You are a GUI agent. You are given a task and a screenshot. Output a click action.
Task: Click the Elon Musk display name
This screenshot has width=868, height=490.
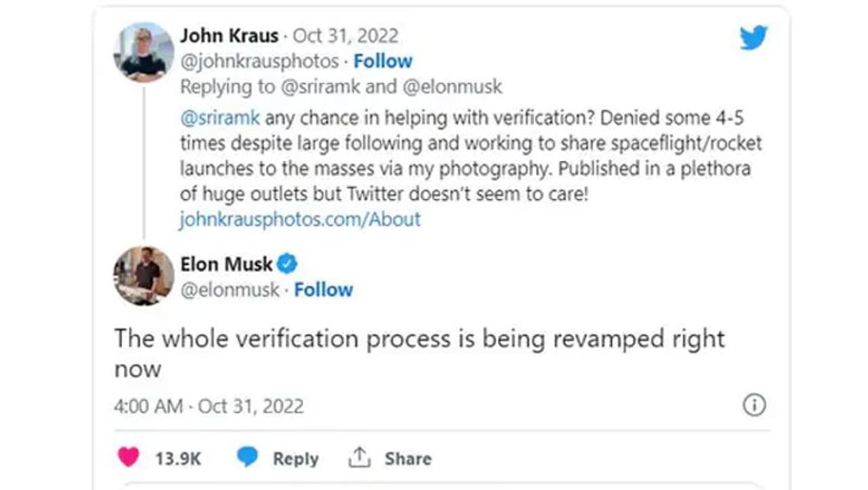click(x=226, y=263)
